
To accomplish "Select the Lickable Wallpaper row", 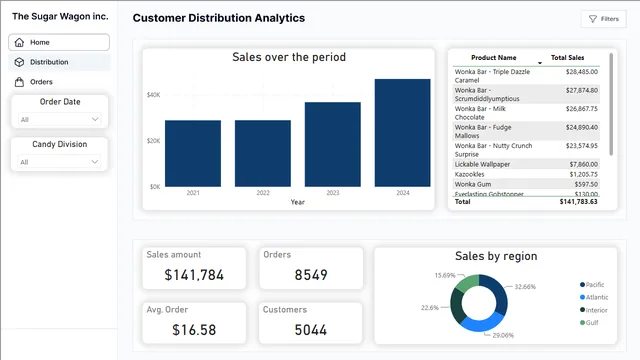I will pyautogui.click(x=526, y=164).
